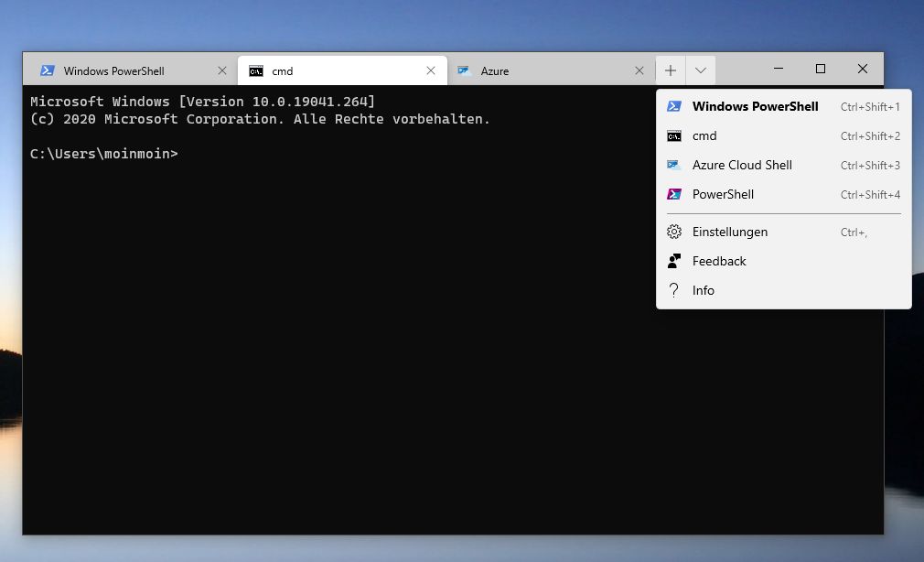Close the cmd tab
This screenshot has width=924, height=562.
coord(431,70)
